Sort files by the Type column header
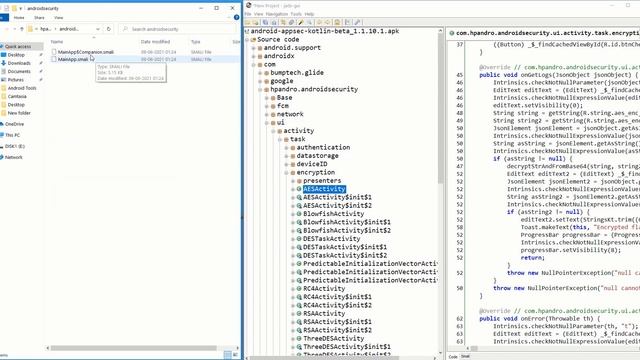 (x=196, y=42)
